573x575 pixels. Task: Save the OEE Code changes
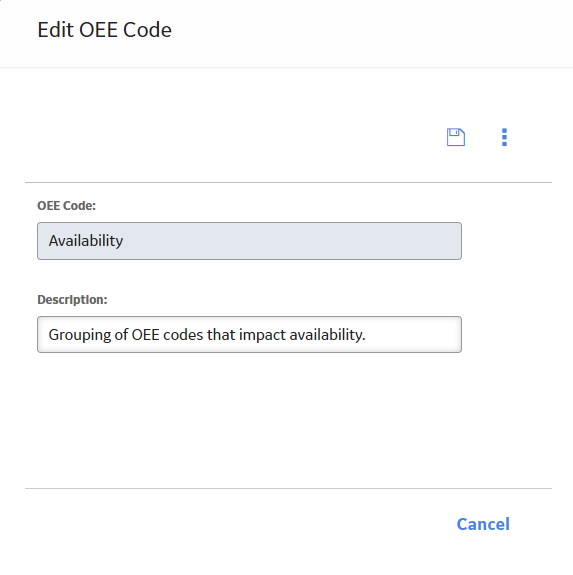(456, 137)
